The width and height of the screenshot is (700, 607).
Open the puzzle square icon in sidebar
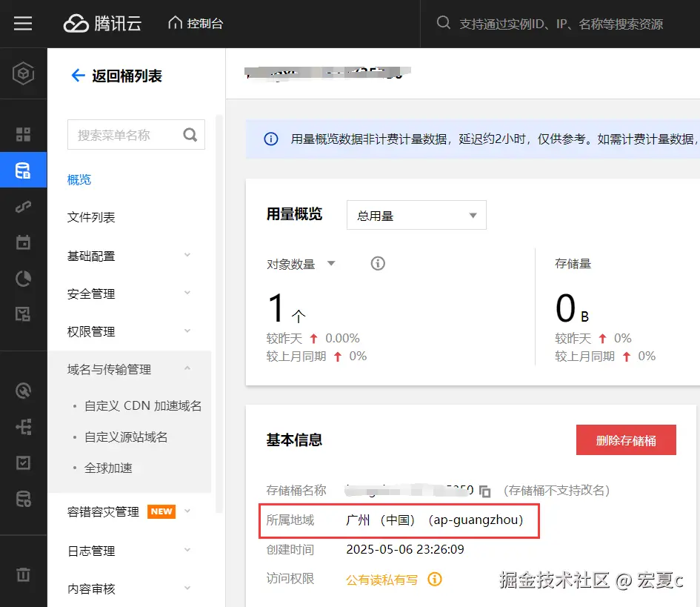click(23, 314)
